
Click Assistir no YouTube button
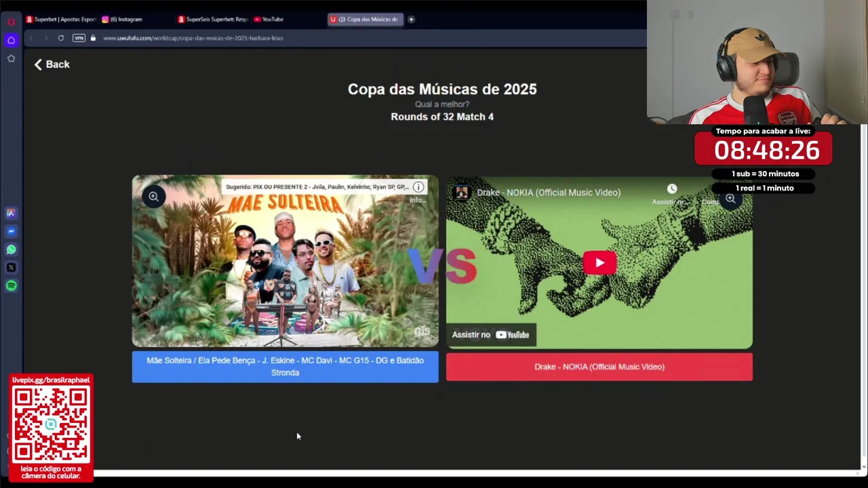491,335
